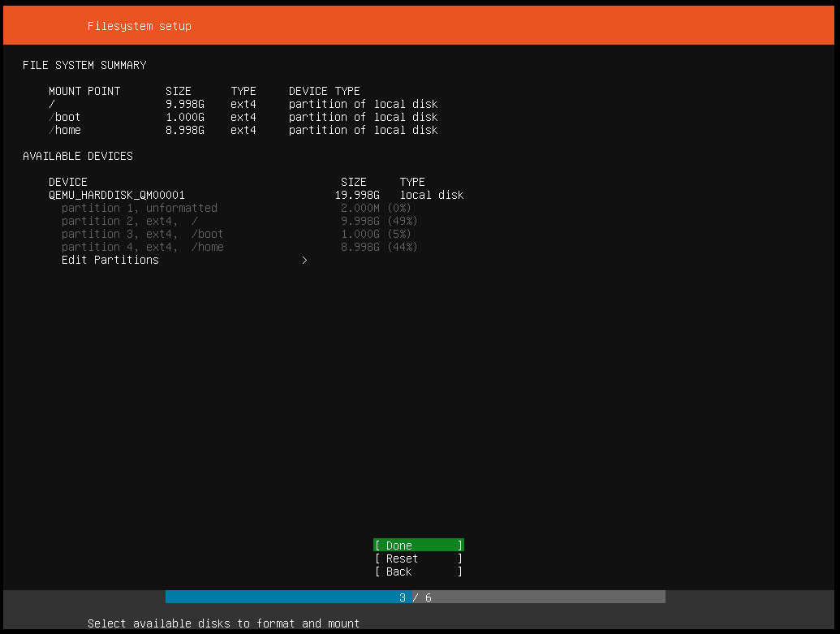Click the hint text about available disks

[223, 623]
